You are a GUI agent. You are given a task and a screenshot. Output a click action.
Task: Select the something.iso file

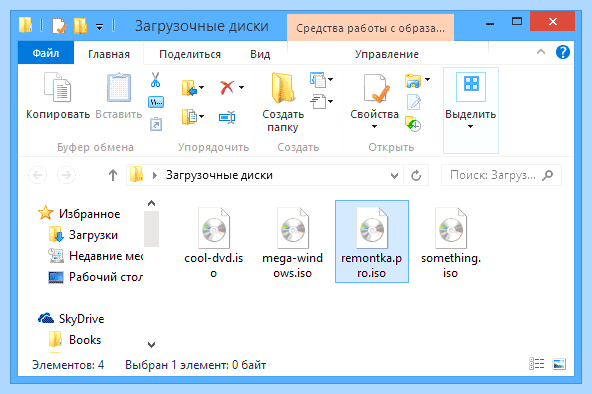pos(451,242)
